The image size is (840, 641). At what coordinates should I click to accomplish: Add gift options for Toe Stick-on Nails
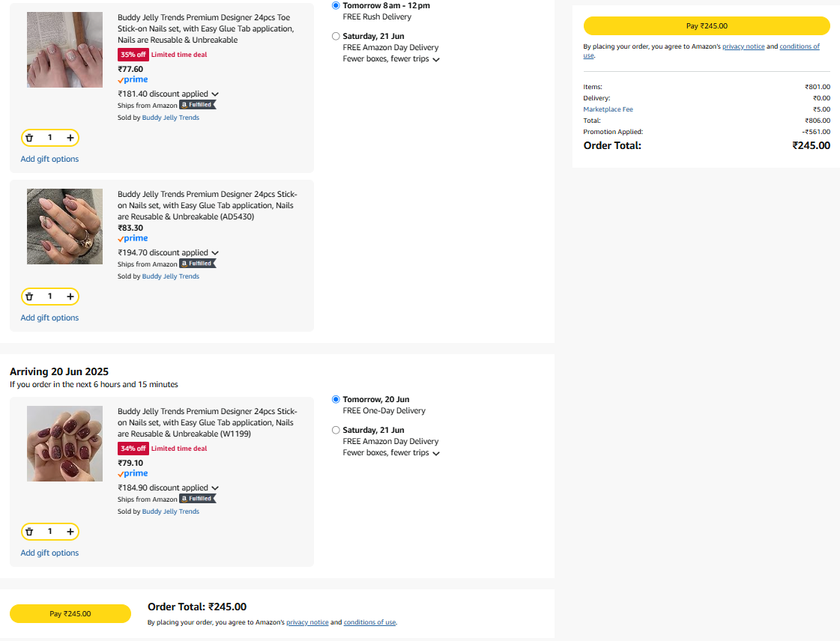49,159
